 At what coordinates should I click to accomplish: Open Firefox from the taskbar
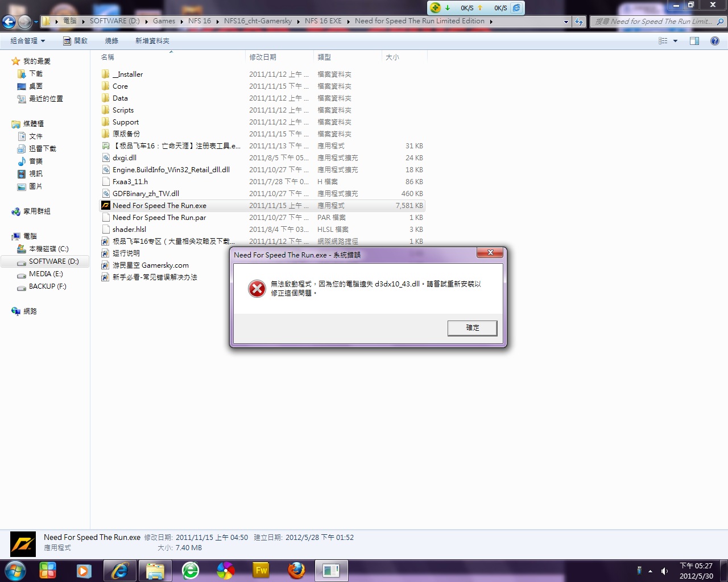pos(296,571)
